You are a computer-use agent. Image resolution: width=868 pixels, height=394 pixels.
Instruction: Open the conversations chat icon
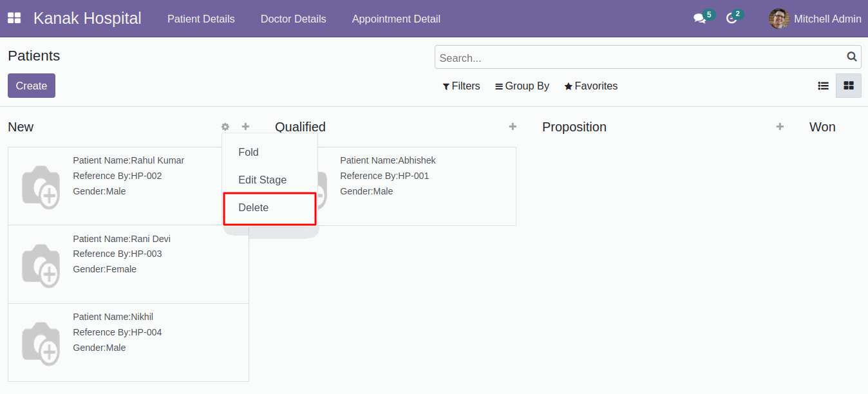(699, 19)
